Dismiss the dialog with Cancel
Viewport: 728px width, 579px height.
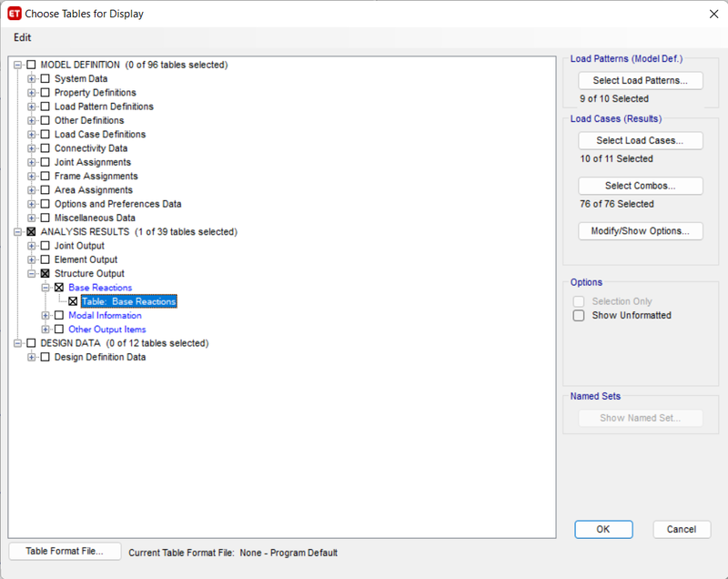[x=681, y=529]
